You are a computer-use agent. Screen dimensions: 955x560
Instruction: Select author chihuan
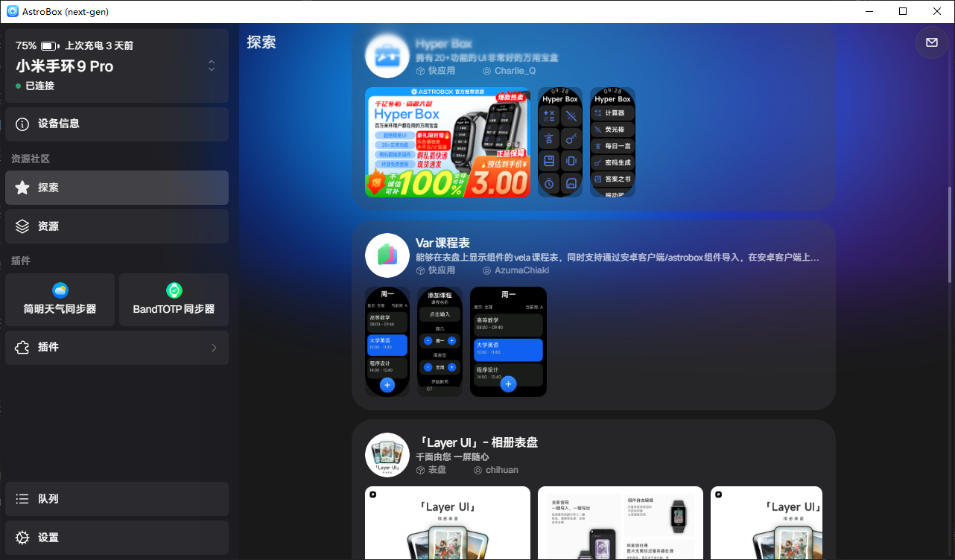(x=501, y=470)
